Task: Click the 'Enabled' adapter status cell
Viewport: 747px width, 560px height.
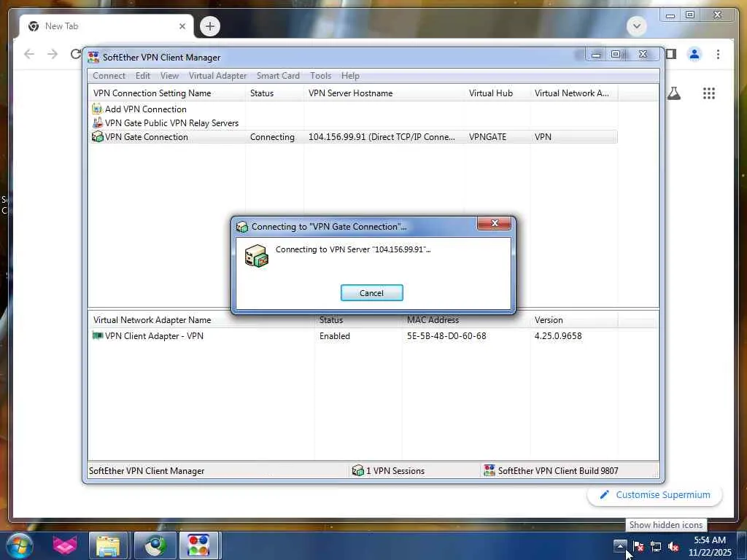Action: [334, 335]
